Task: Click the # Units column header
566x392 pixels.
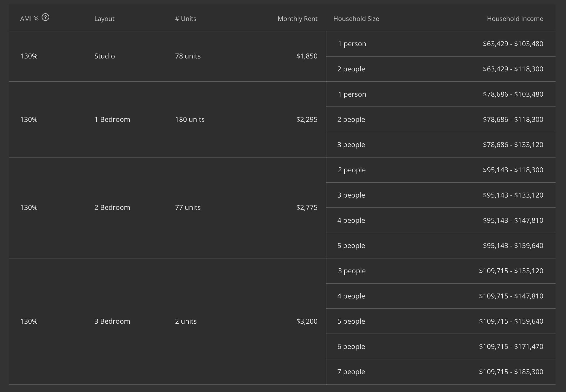Action: click(x=185, y=19)
